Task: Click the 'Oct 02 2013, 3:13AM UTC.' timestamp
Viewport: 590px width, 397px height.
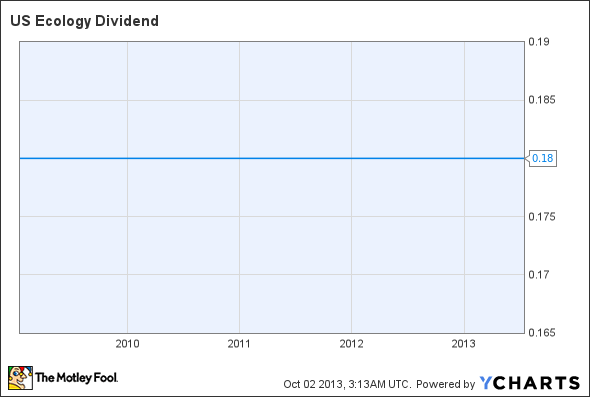Action: point(348,384)
